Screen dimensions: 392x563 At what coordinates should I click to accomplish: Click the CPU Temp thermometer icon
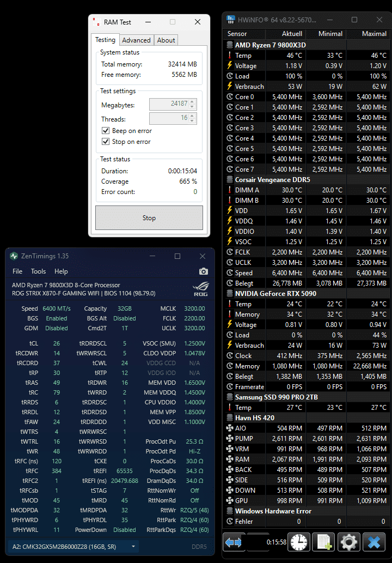pyautogui.click(x=230, y=55)
